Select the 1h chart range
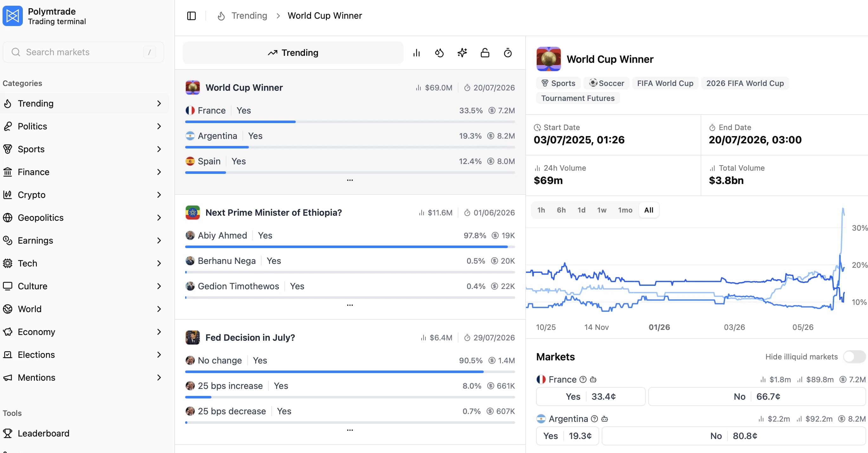This screenshot has height=453, width=868. click(541, 210)
